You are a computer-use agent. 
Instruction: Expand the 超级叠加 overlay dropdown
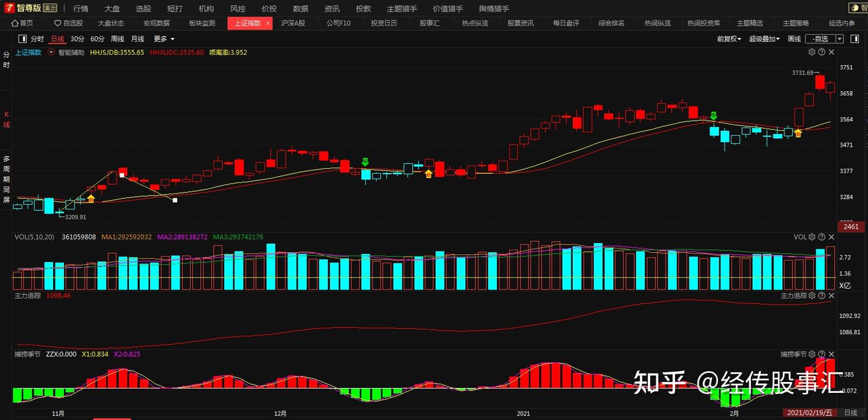(764, 39)
